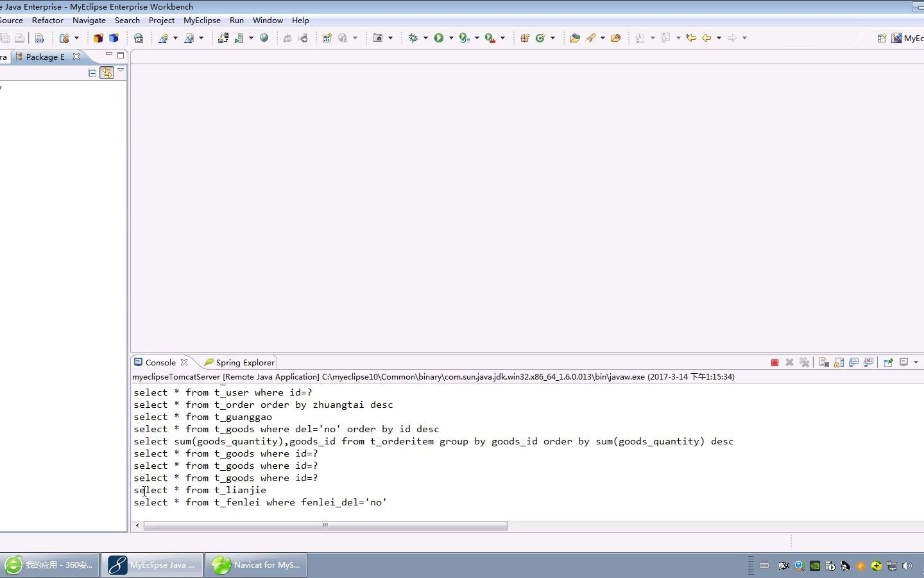Image resolution: width=924 pixels, height=578 pixels.
Task: Maximize the Package Explorer panel
Action: pos(121,55)
